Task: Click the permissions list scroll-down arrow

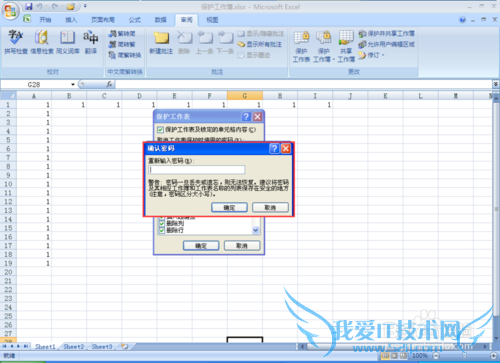Action: [x=256, y=230]
